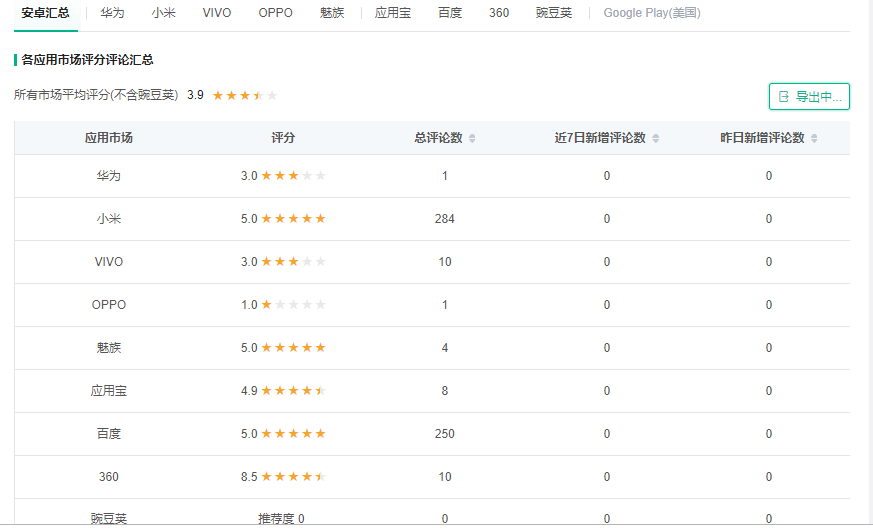Screen dimensions: 873x529
Task: Click the 百度 row star rating
Action: click(x=293, y=434)
